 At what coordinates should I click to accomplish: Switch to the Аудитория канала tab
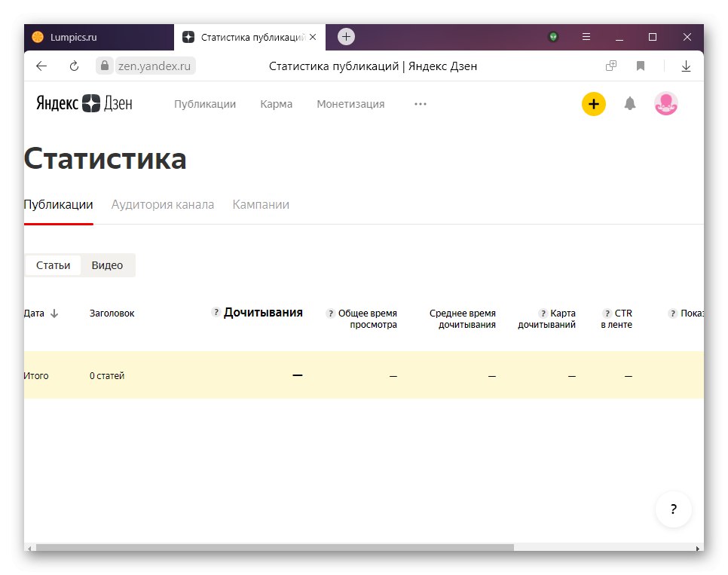(163, 203)
